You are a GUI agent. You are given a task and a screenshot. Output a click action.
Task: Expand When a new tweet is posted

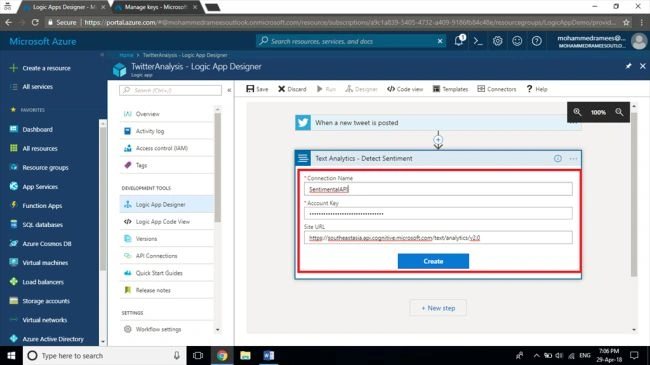click(438, 123)
